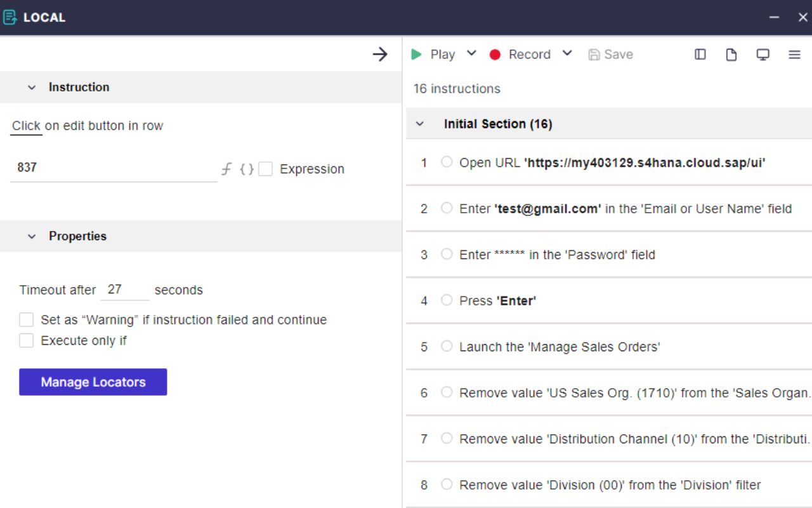Open the hamburger menu icon
Screen dimensions: 812x508
[794, 54]
